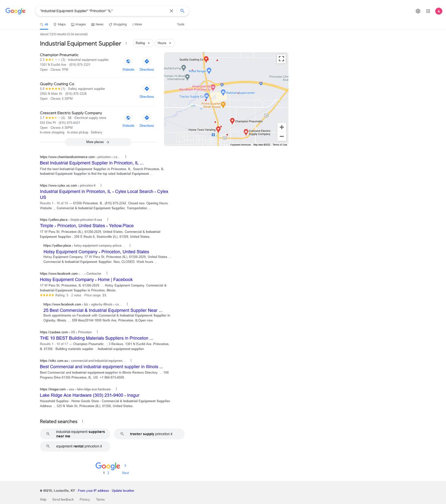Open Lake Ridge Ace Hardware Insgur result
Image resolution: width=446 pixels, height=504 pixels.
(90, 395)
